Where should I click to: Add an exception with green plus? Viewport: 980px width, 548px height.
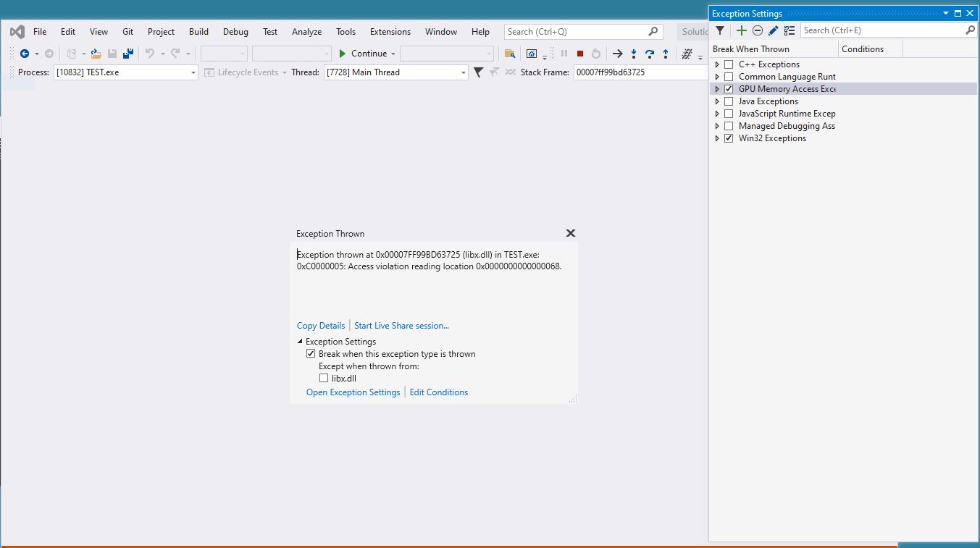pyautogui.click(x=741, y=30)
